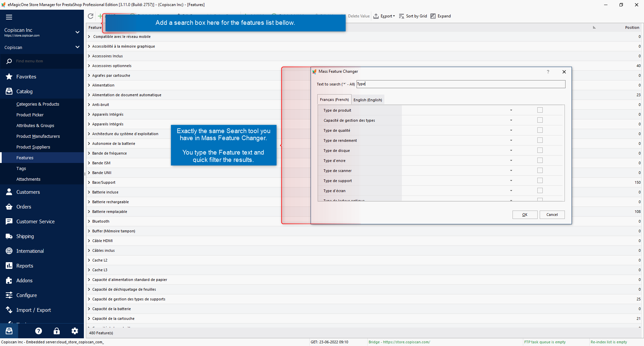Click the Refresh toolbar icon
Screen dimensions: 644x346
(91, 16)
